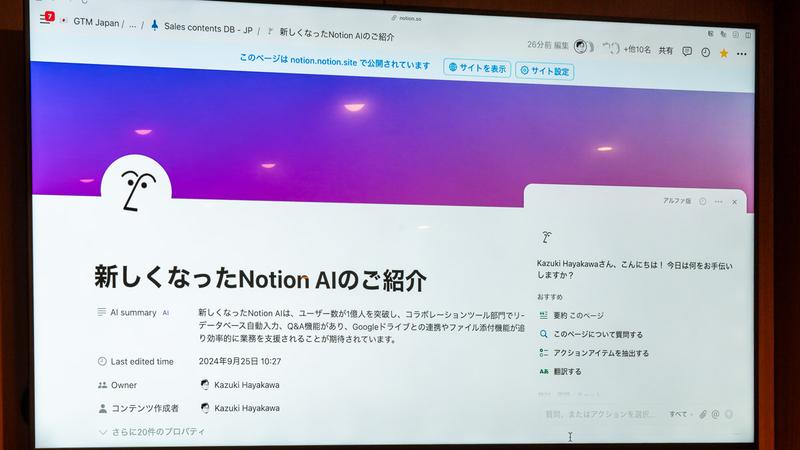Click the アルファ版 label in AI panel
Screen dimensions: 800x450
(677, 201)
